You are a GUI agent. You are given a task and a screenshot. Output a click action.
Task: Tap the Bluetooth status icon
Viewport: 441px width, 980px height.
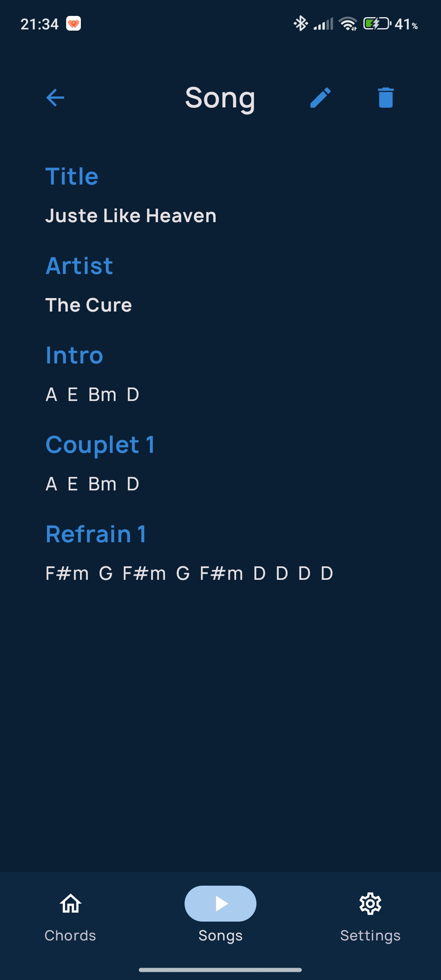301,24
